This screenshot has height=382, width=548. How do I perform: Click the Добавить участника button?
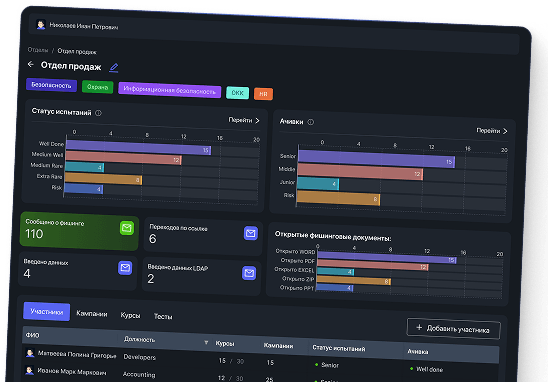click(x=453, y=329)
